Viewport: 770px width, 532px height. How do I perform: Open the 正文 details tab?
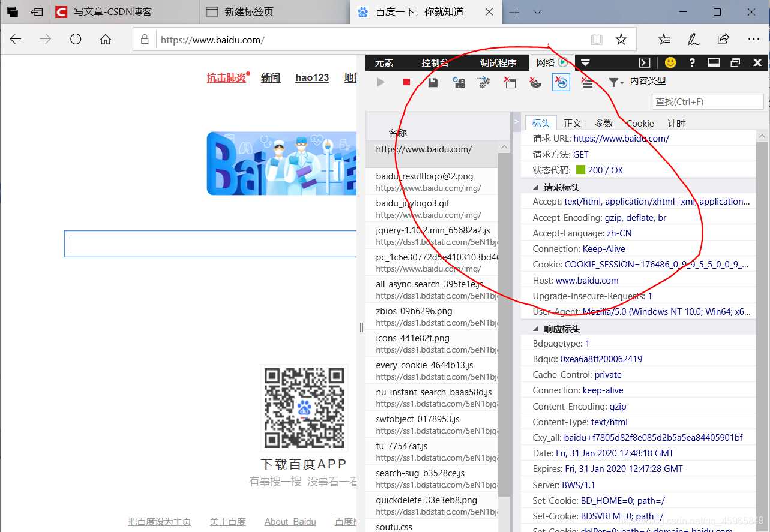coord(573,123)
